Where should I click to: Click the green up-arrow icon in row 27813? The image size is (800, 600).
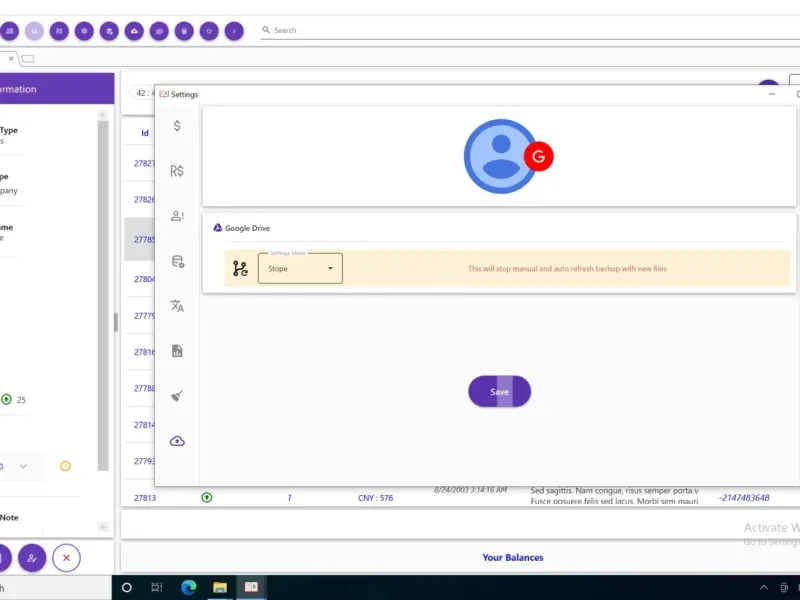207,497
